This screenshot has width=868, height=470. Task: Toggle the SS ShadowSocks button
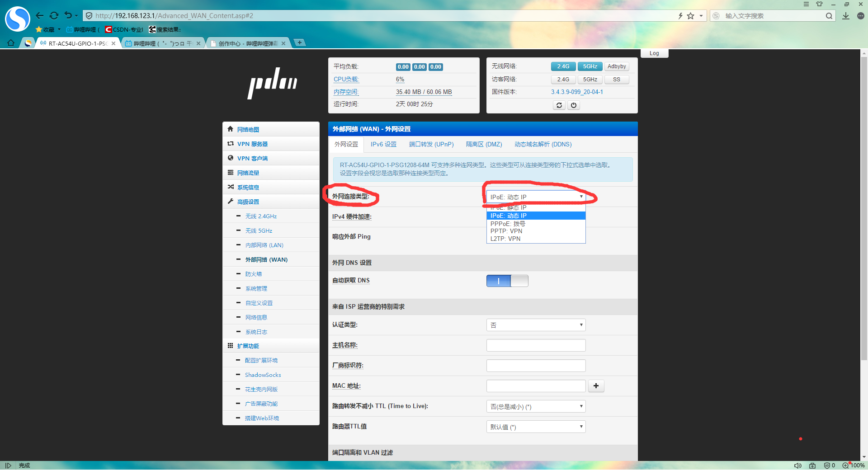pos(617,80)
